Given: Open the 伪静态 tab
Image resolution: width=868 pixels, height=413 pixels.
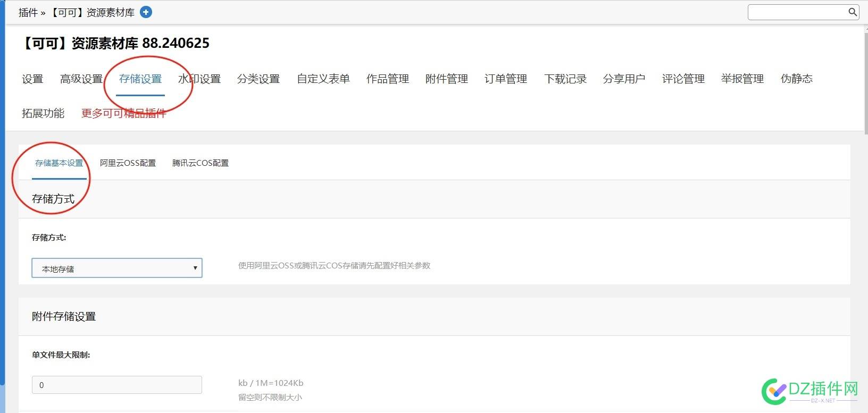Looking at the screenshot, I should (797, 79).
